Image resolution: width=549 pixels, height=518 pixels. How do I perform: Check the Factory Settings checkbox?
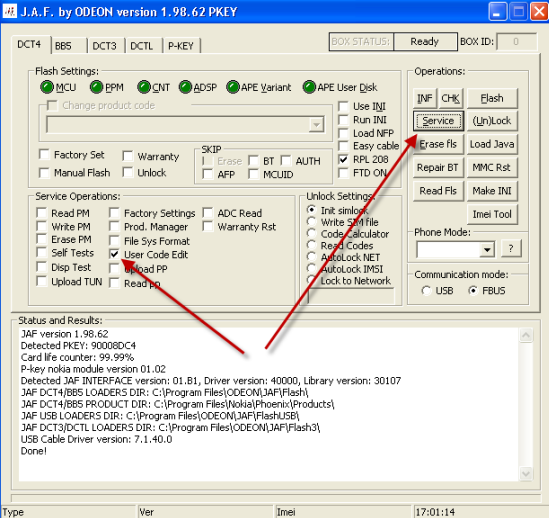pyautogui.click(x=114, y=213)
